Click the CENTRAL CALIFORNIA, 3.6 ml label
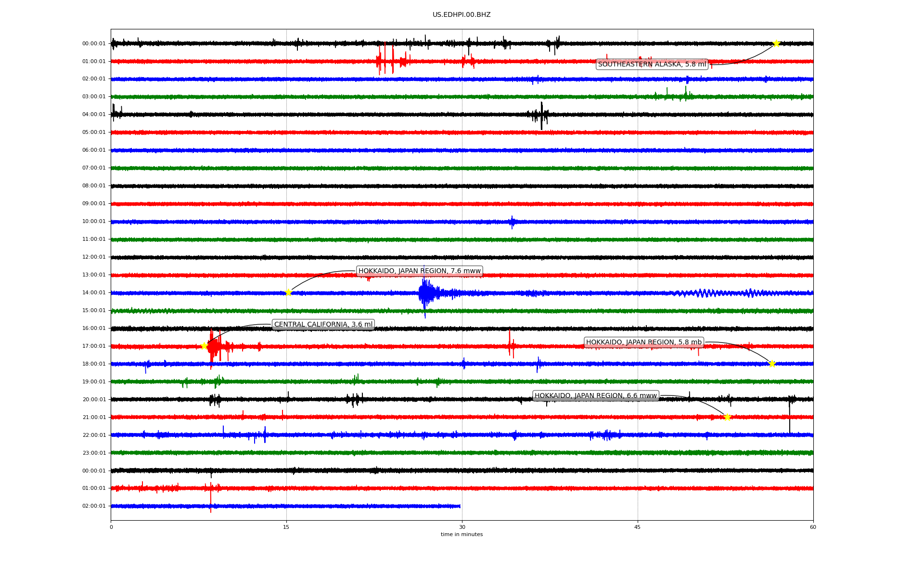 323,325
